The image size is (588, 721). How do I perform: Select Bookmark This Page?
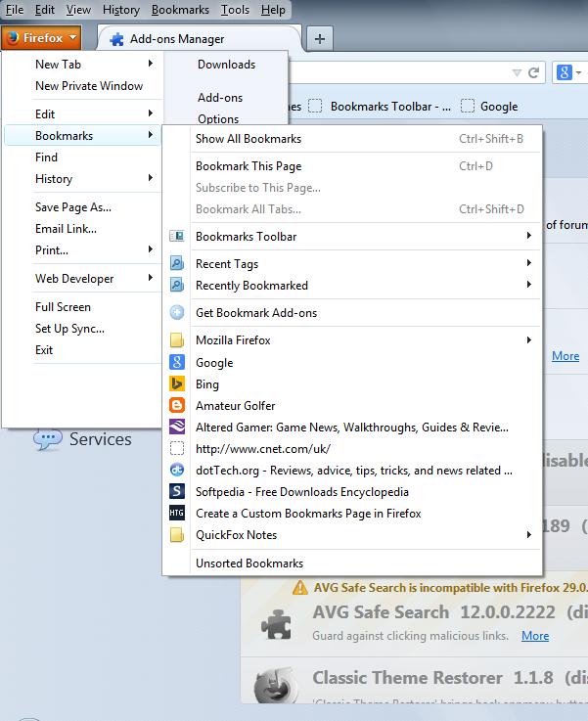click(351, 166)
